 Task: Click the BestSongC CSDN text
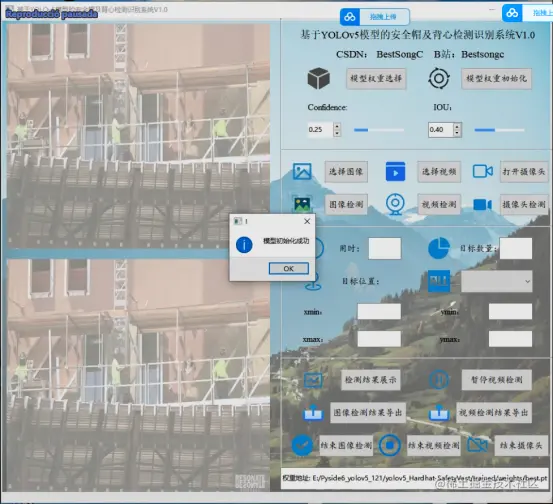(399, 54)
